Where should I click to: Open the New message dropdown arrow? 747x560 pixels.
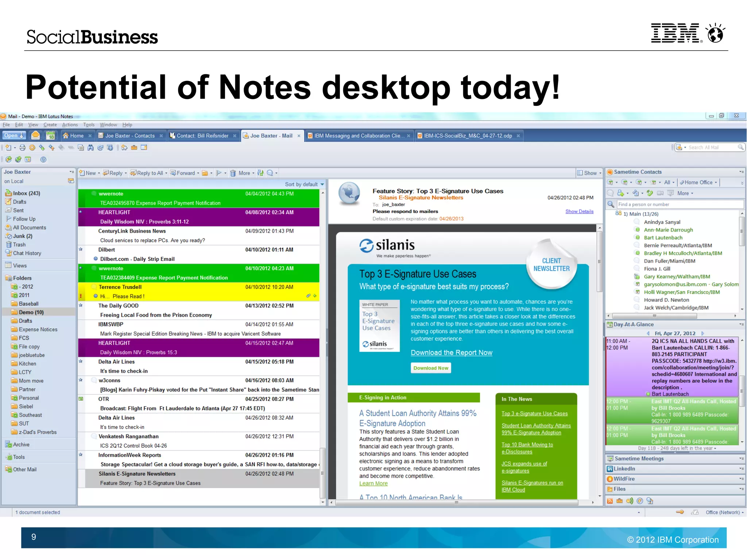click(x=99, y=173)
